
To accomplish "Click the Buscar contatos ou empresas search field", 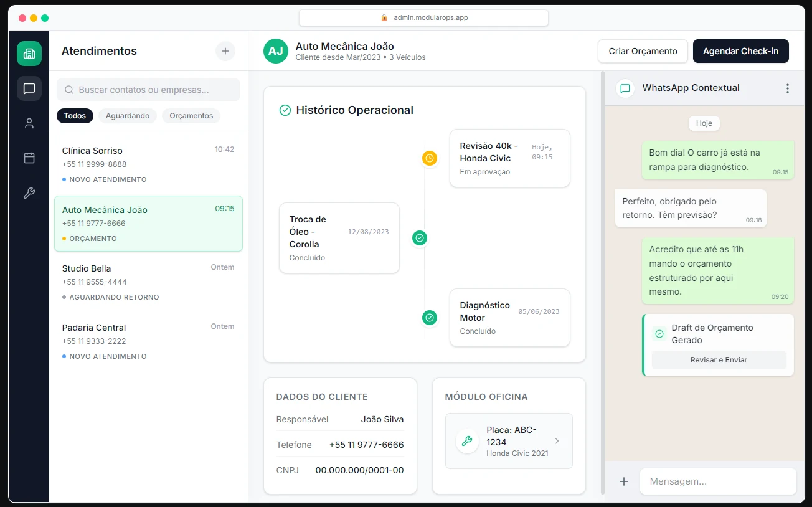I will pos(148,90).
